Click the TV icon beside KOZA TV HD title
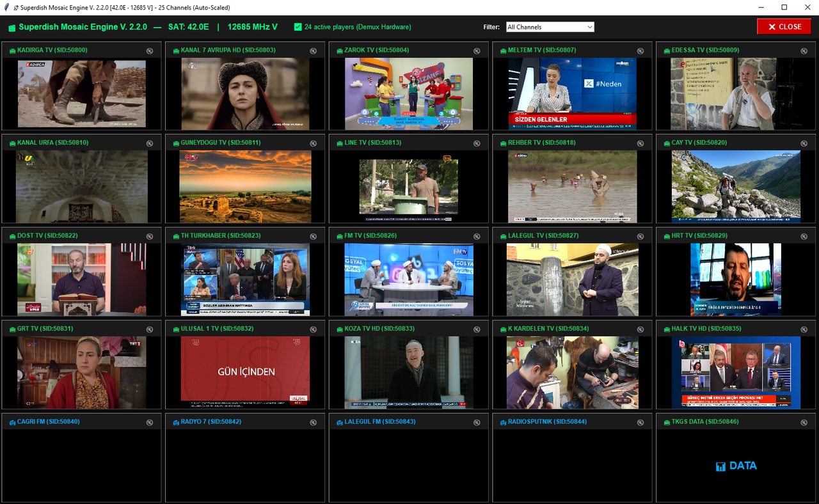The height and width of the screenshot is (504, 819). click(x=339, y=329)
